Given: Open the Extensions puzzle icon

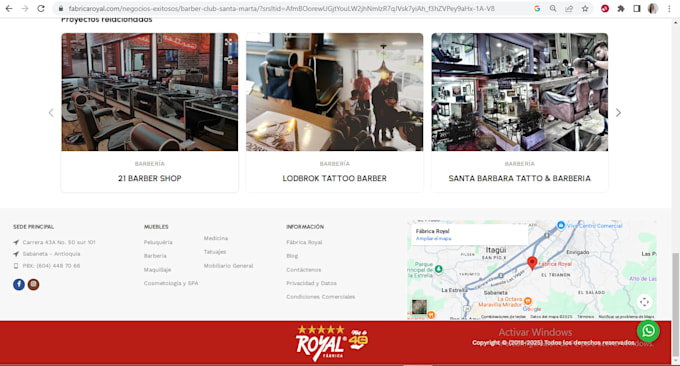Looking at the screenshot, I should 621,8.
